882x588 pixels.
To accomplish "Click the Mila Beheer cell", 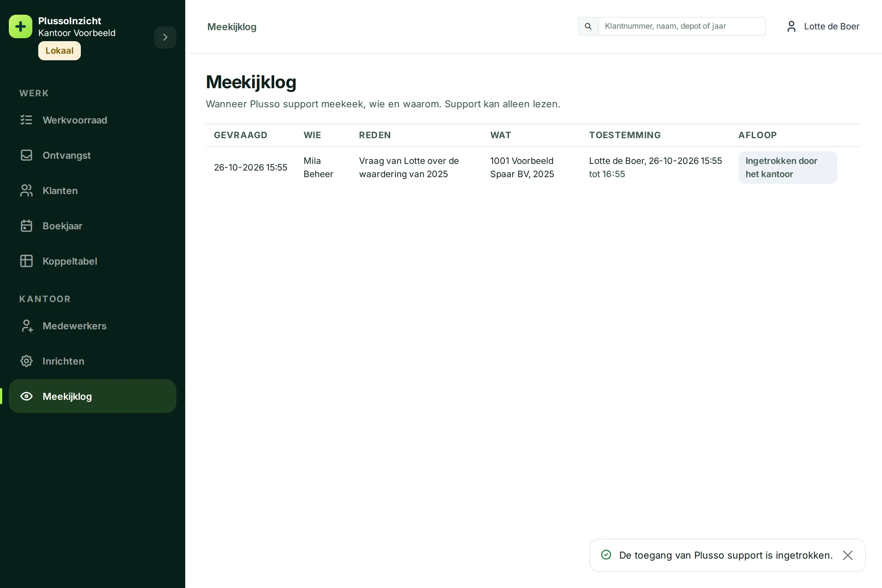I will [x=318, y=168].
